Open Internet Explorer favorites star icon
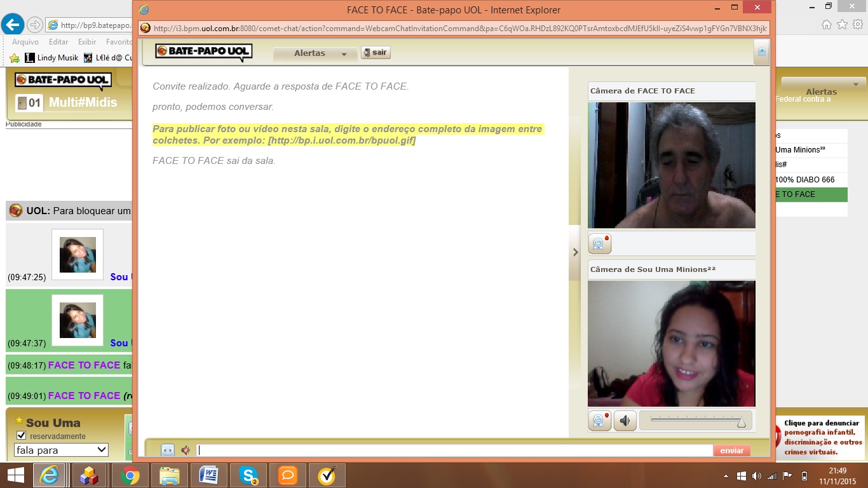868x488 pixels. coord(842,25)
